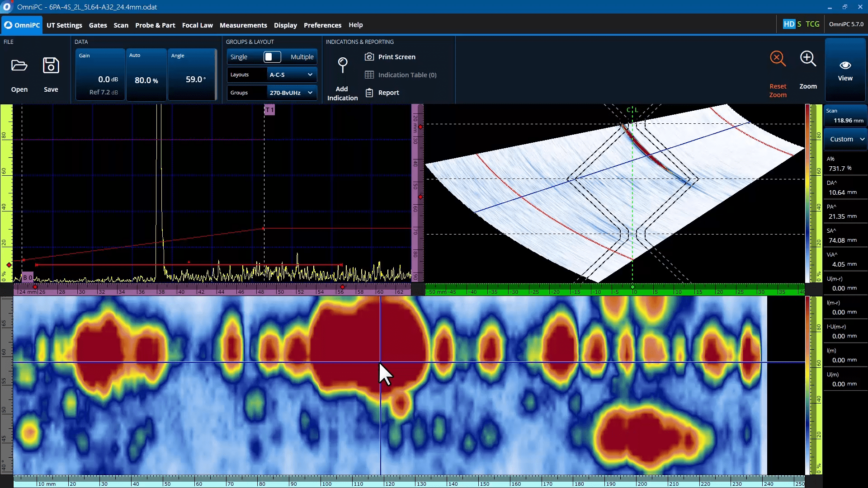Toggle the HD indicator in header
Screen dimensions: 868x488
788,24
